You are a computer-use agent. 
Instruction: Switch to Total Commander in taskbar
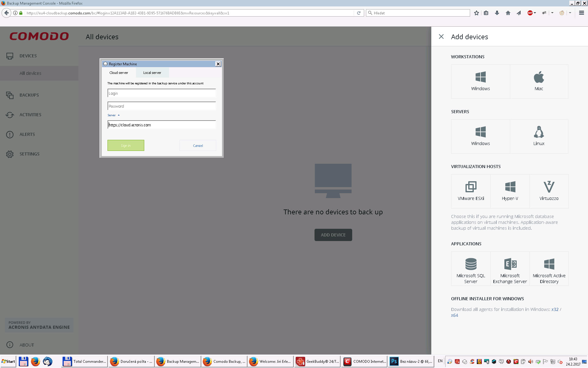[x=85, y=362]
